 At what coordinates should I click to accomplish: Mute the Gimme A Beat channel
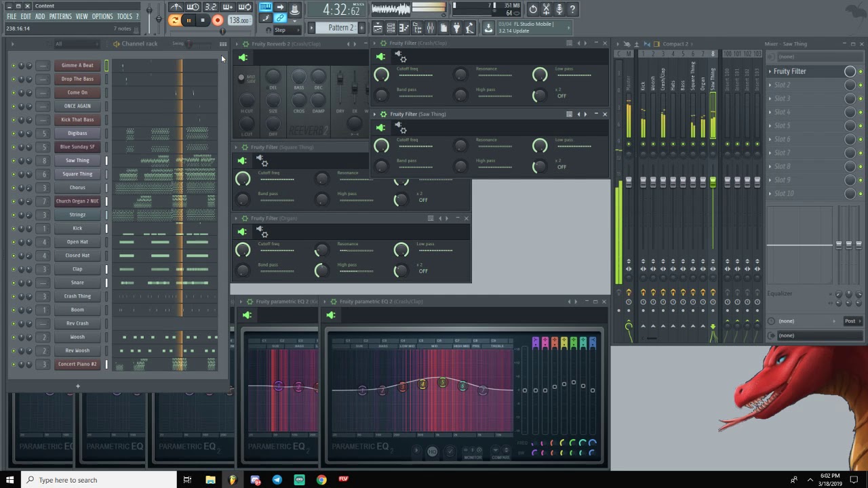[13, 66]
